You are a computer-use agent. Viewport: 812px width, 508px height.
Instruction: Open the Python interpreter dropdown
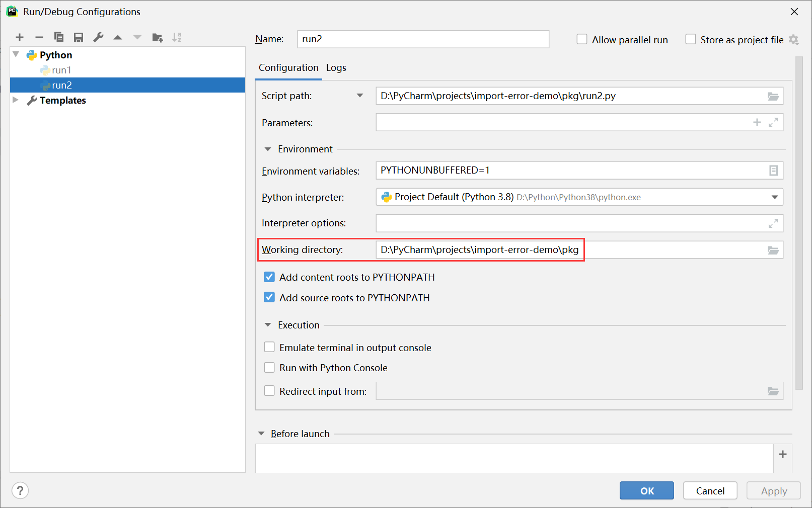tap(775, 197)
